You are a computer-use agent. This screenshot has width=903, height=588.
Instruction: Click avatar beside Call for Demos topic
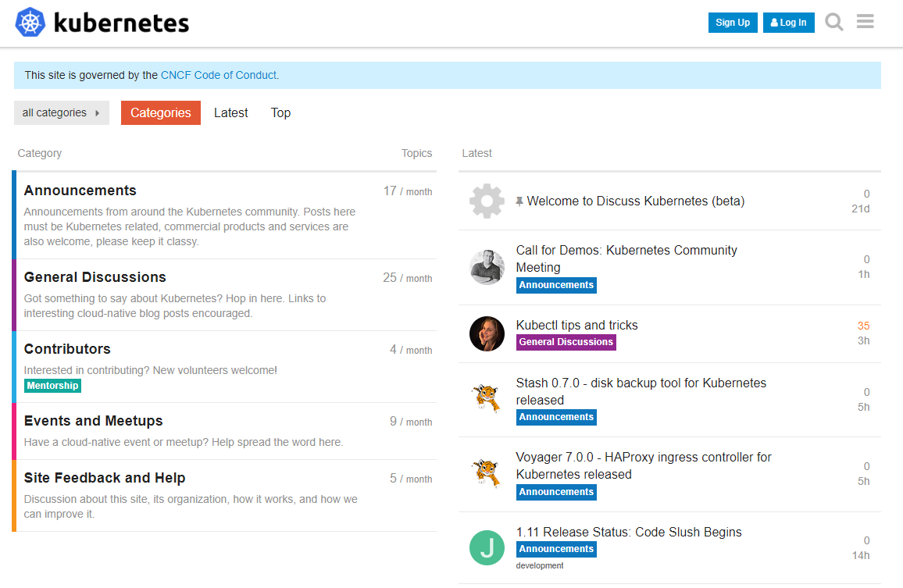[x=487, y=267]
